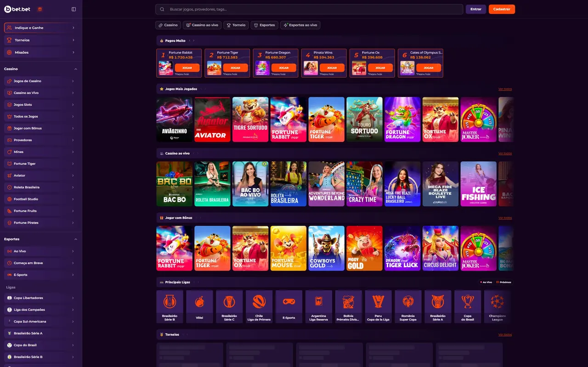The image size is (588, 367).
Task: Open the Argentina Liga Reserva tile
Action: [x=319, y=307]
